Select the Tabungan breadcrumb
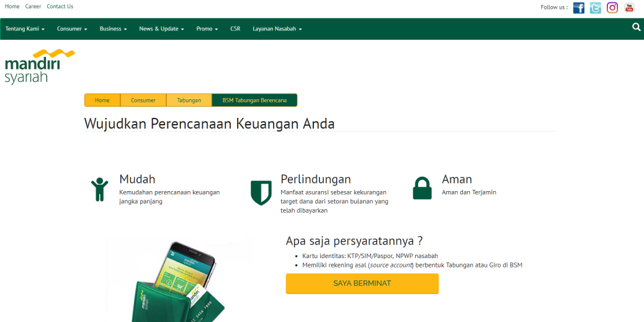 click(189, 101)
